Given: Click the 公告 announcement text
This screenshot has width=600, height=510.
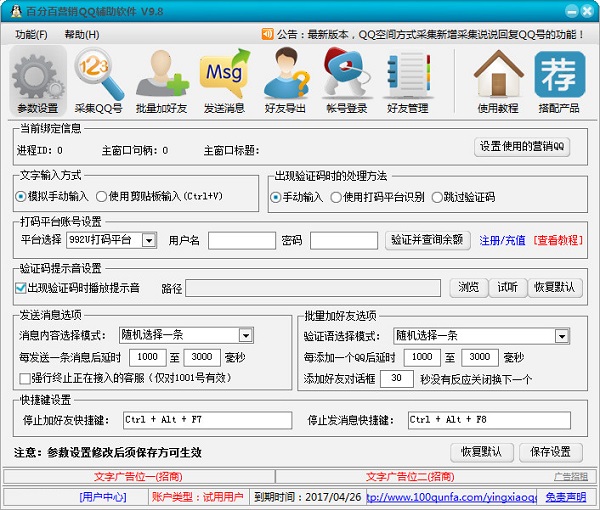Looking at the screenshot, I should click(430, 34).
